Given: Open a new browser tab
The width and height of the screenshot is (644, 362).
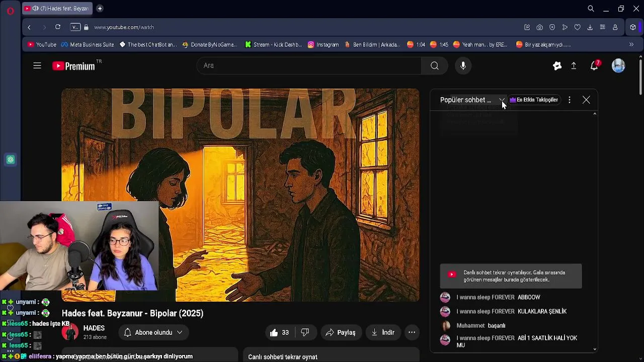Looking at the screenshot, I should tap(100, 9).
